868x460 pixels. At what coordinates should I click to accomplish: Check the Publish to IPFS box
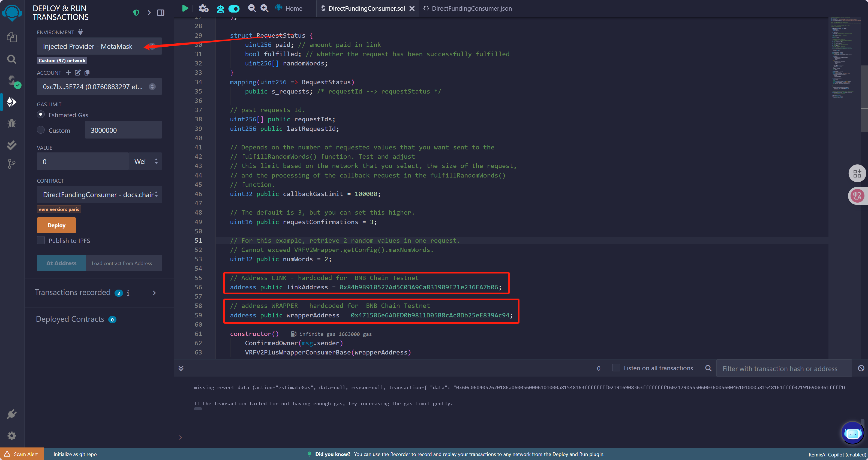click(x=41, y=240)
